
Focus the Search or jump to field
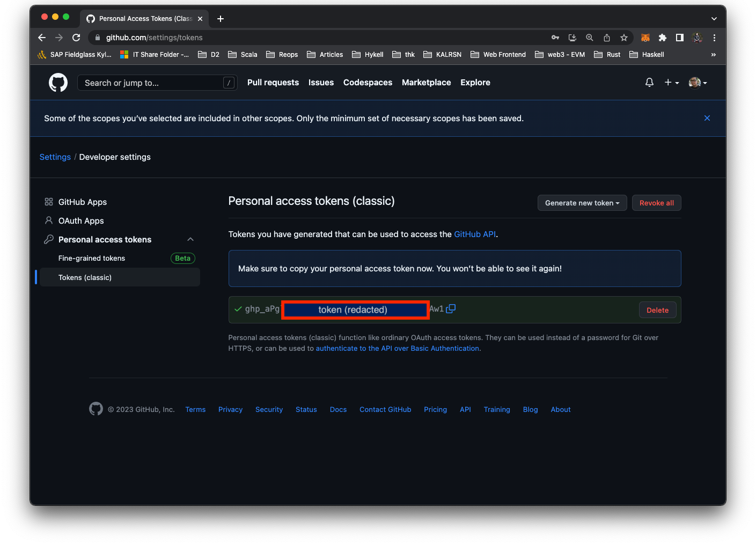coord(157,83)
